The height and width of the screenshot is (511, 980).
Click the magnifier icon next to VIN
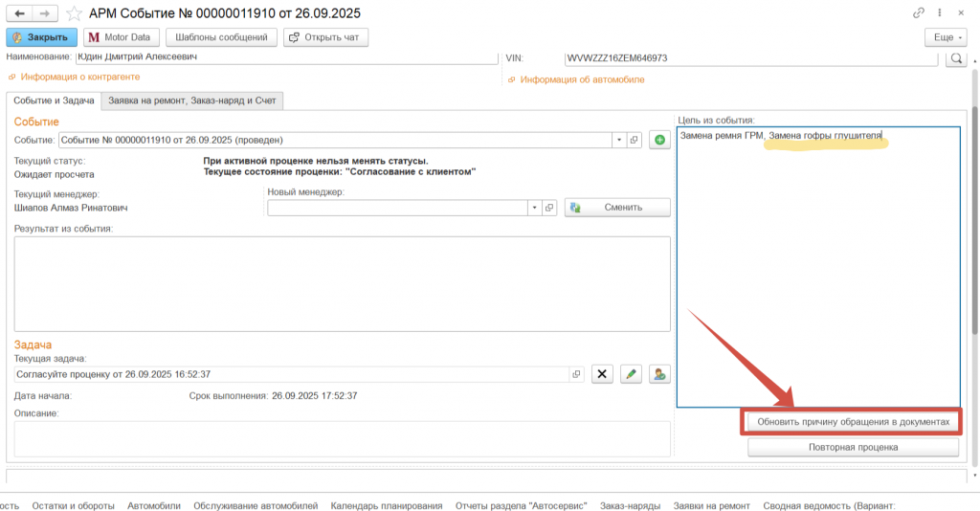coord(955,58)
